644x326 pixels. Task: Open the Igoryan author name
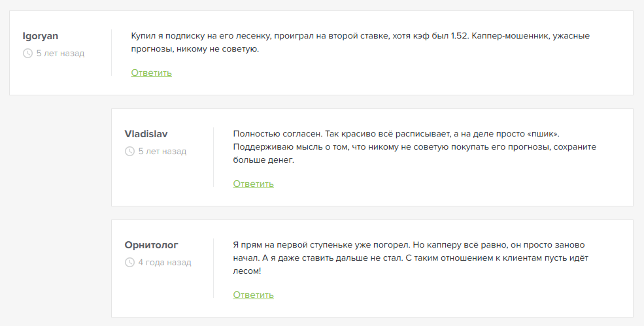pos(41,36)
